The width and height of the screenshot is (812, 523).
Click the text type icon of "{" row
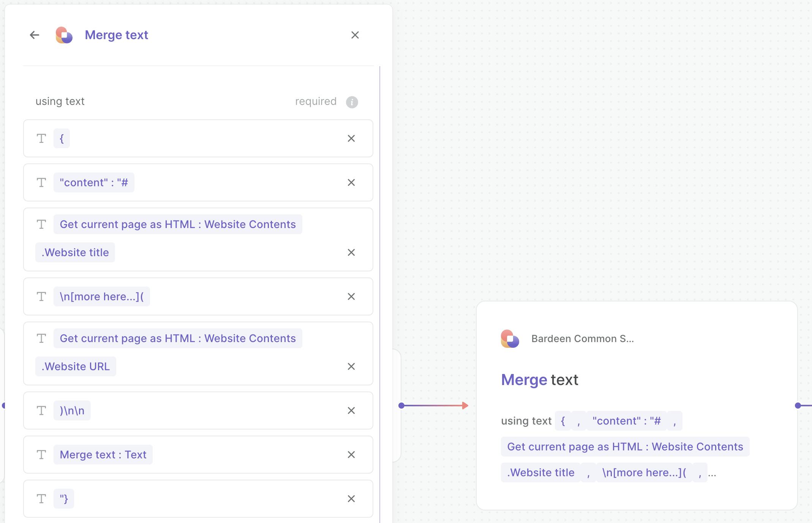point(41,138)
